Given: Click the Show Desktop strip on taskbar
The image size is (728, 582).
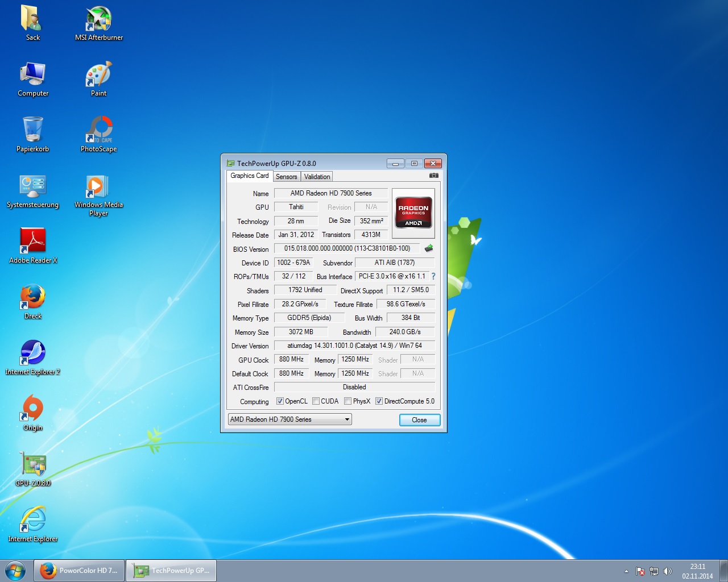Looking at the screenshot, I should (723, 571).
